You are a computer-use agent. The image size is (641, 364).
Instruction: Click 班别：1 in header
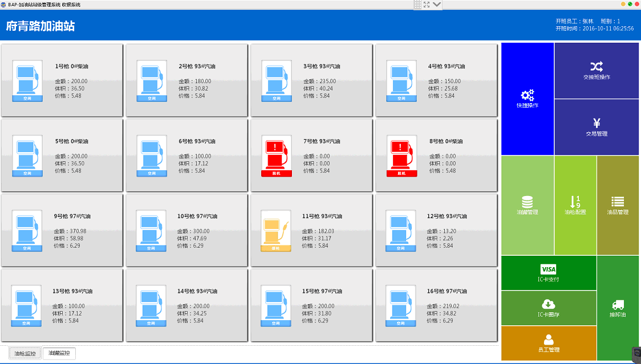(x=610, y=21)
